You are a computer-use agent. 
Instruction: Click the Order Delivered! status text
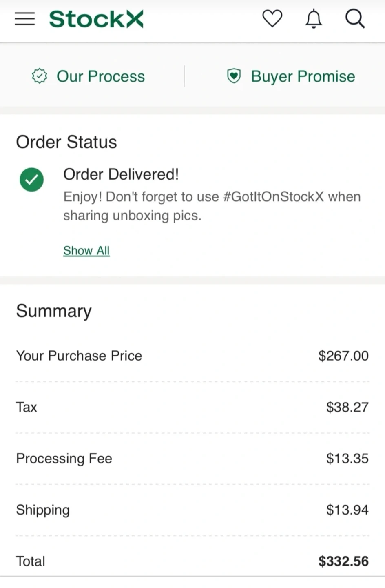point(121,174)
